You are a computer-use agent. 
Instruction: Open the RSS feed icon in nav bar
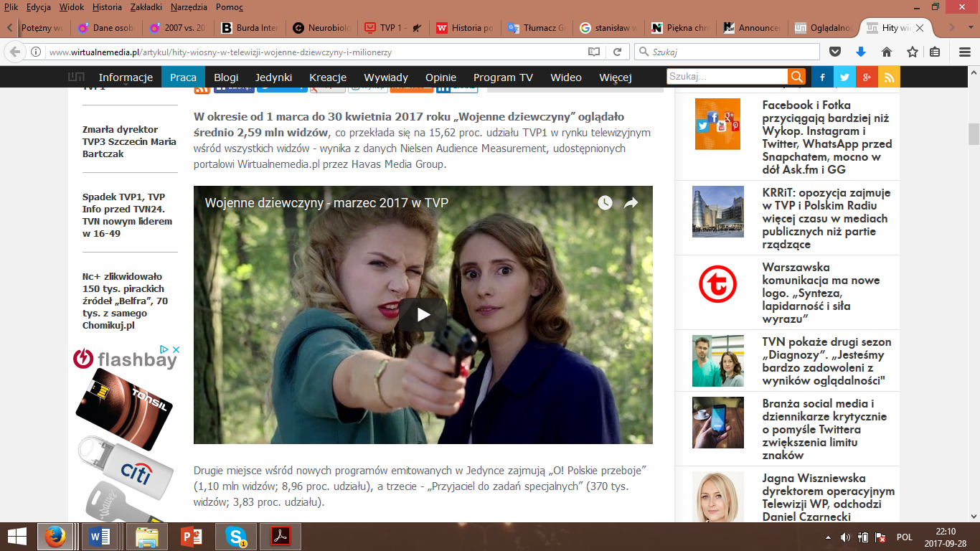click(x=890, y=77)
